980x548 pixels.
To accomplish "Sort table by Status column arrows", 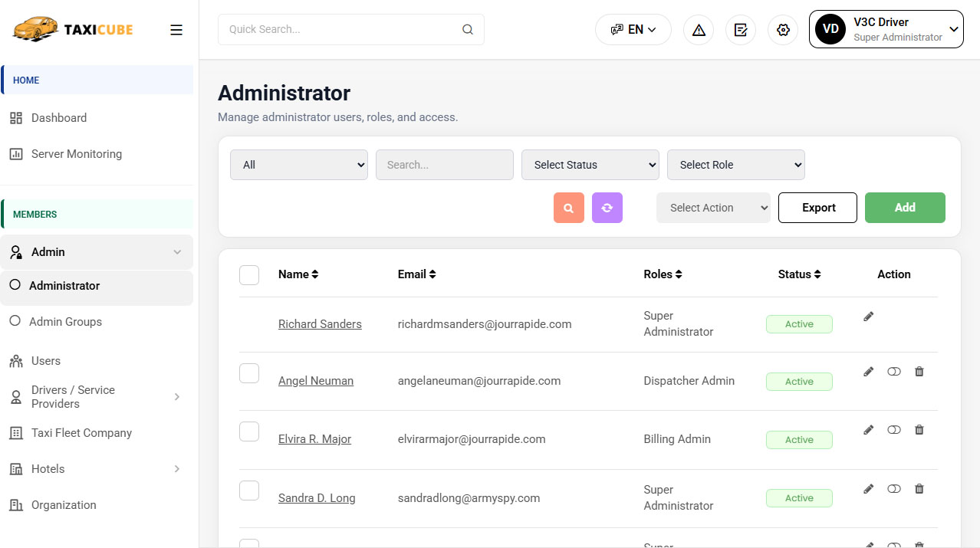I will tap(817, 274).
